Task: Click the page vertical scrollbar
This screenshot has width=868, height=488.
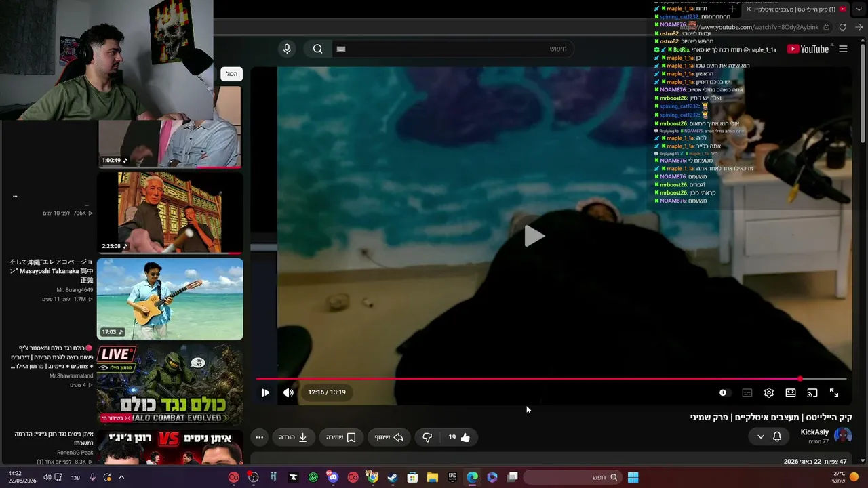Action: [x=863, y=95]
